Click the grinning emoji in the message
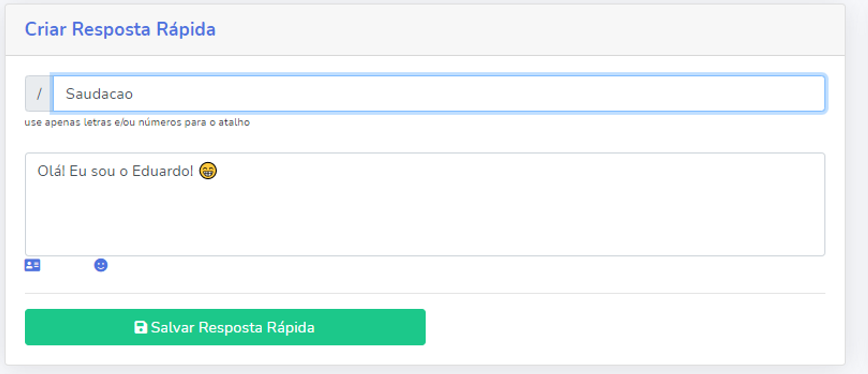This screenshot has height=374, width=868. pyautogui.click(x=208, y=171)
